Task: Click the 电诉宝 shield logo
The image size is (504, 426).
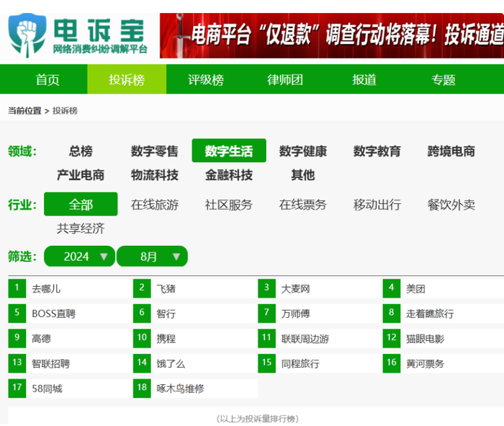Action: (27, 35)
